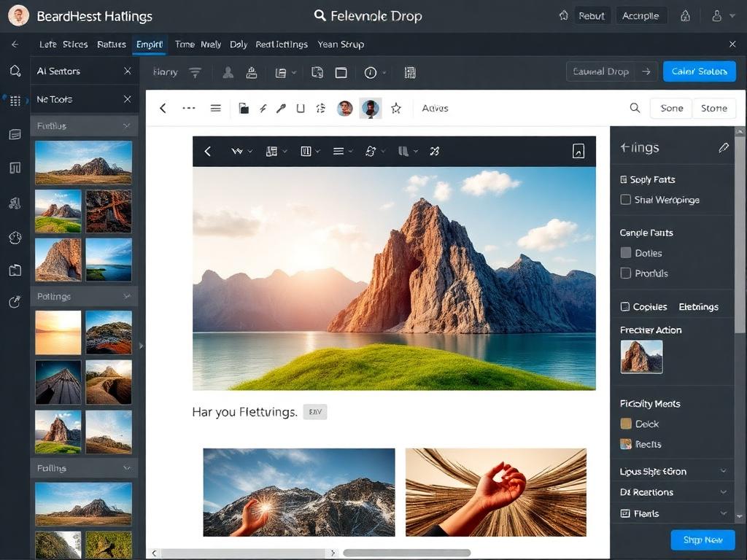747x560 pixels.
Task: Click the notes page icon in left sidebar
Action: (x=15, y=135)
